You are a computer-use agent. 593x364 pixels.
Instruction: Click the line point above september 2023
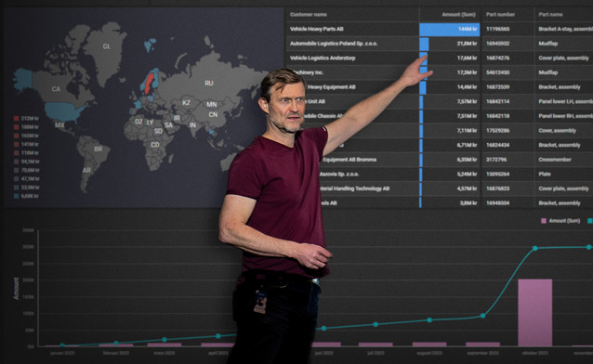(483, 315)
